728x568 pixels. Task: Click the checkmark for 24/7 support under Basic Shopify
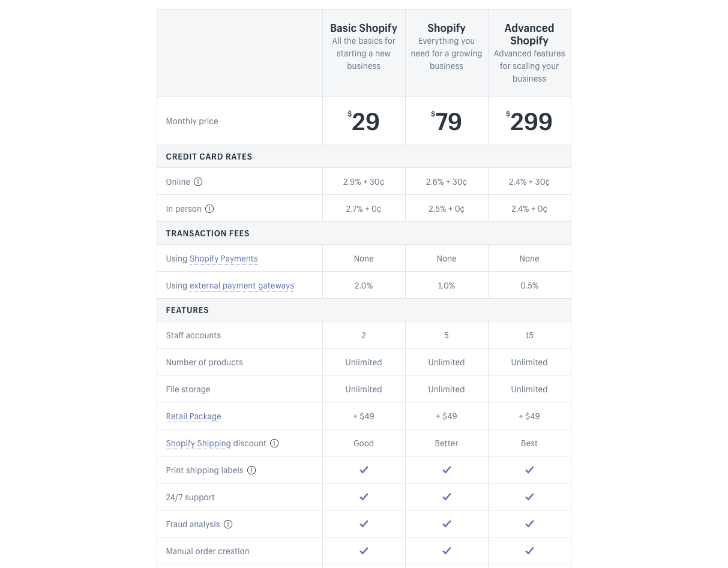364,497
